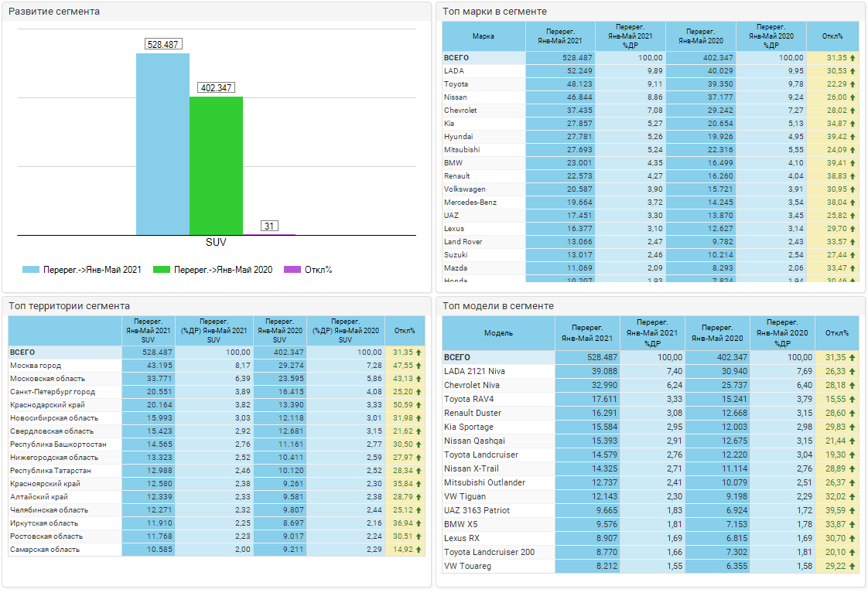
Task: Click the up arrow next to Hyundai deviation
Action: (853, 137)
